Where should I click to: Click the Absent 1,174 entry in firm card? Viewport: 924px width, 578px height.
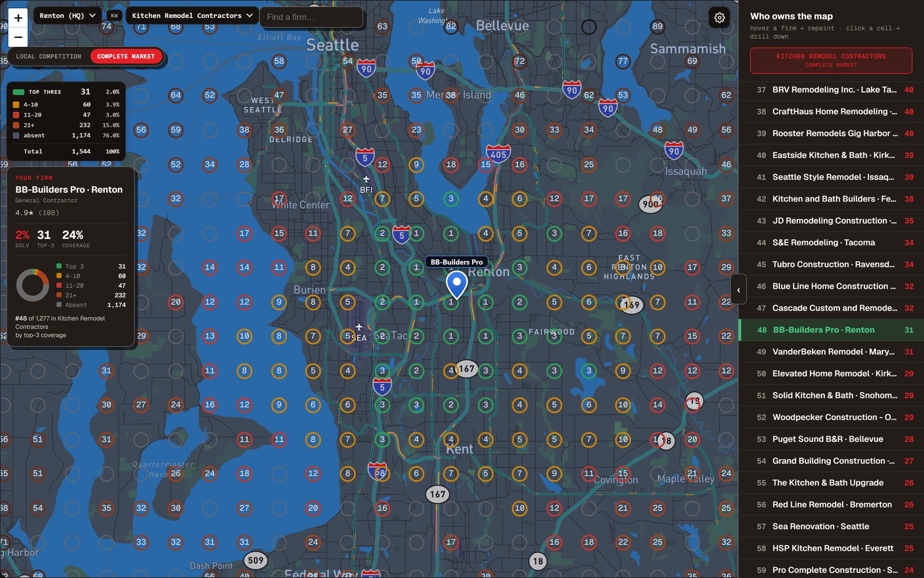[91, 305]
